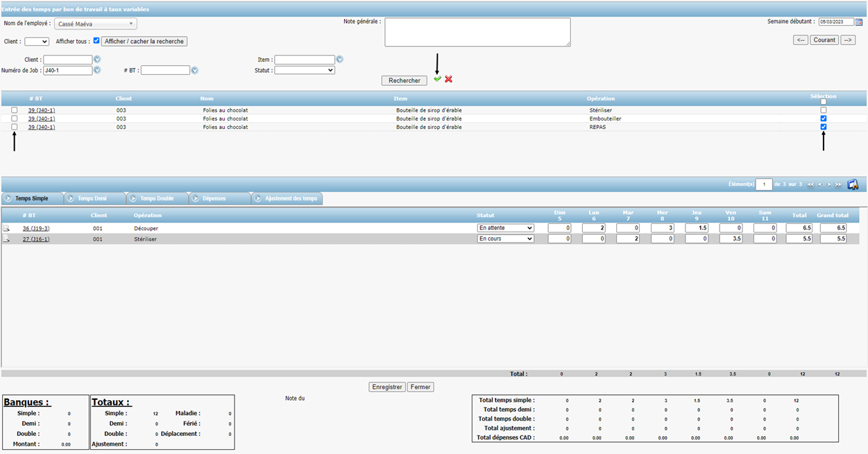Click in the Note générale text area

(477, 33)
